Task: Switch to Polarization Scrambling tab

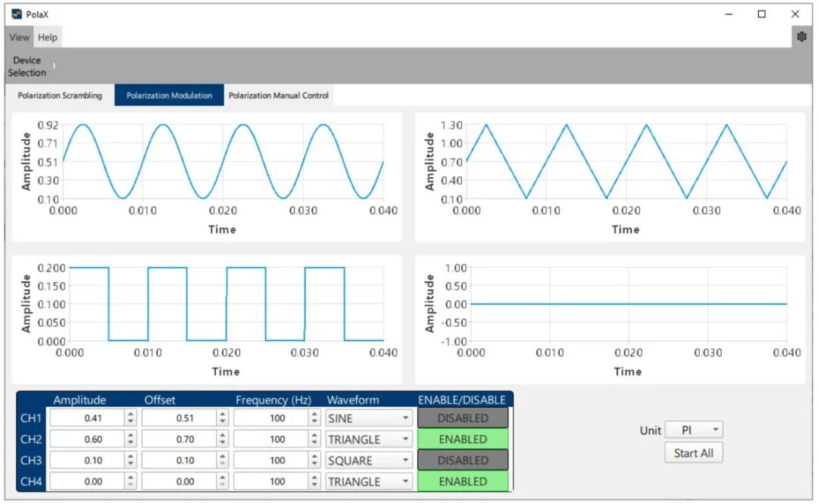Action: click(x=60, y=95)
